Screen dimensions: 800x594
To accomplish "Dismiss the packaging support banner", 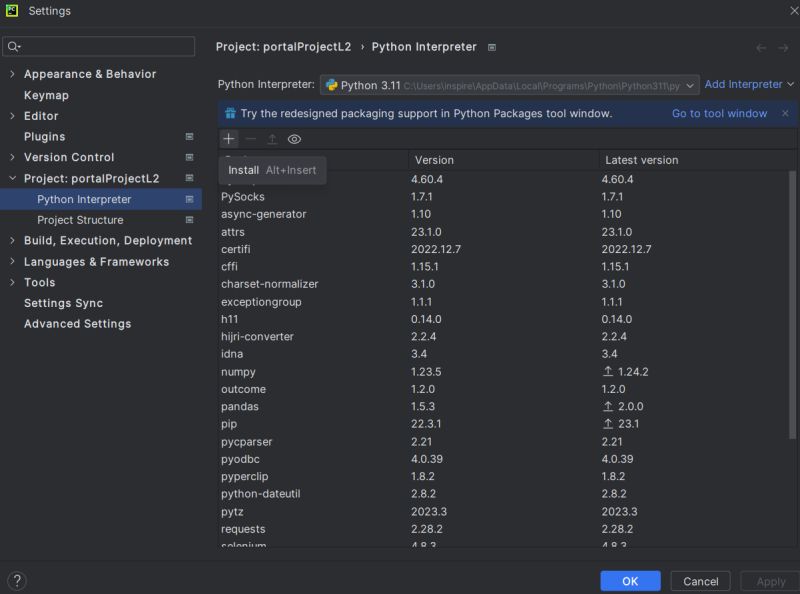I will click(x=783, y=113).
